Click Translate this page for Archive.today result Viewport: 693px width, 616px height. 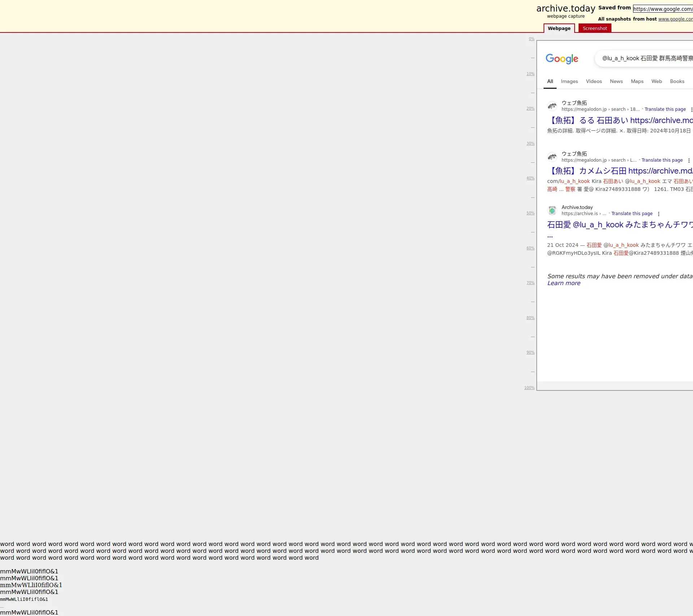tap(632, 214)
